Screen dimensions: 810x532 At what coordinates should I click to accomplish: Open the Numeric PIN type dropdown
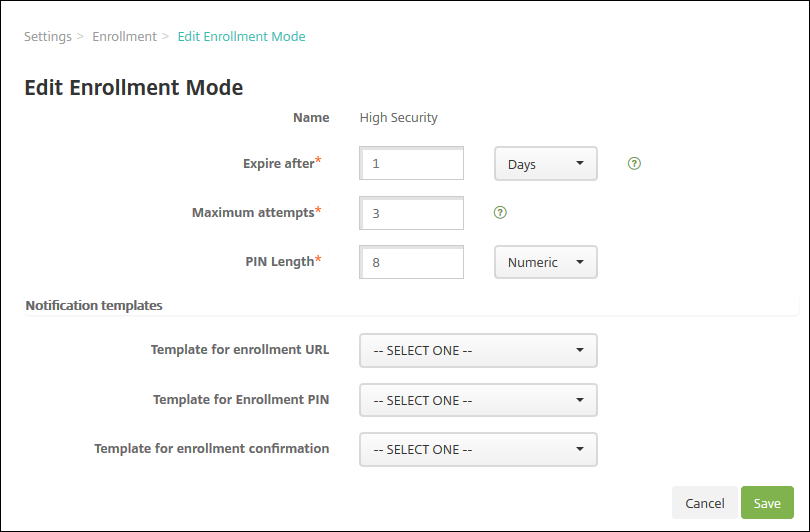coord(545,262)
